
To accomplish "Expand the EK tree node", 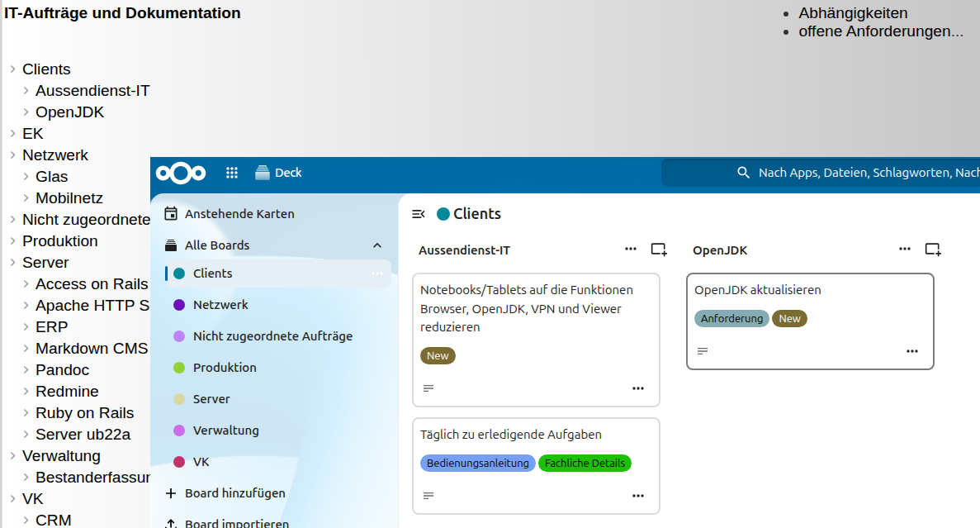I will [x=12, y=133].
